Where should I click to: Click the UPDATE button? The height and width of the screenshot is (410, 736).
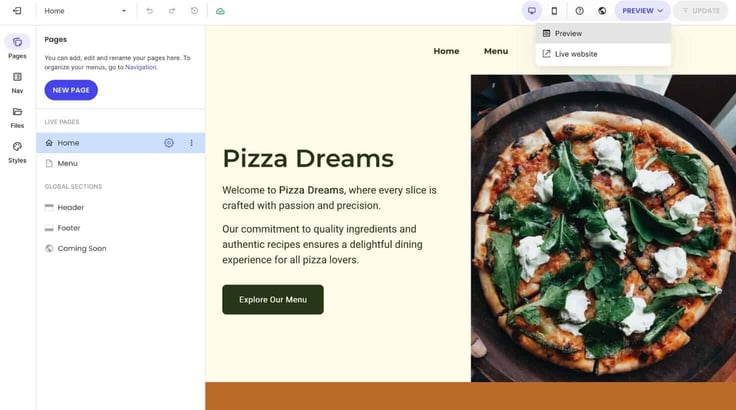pyautogui.click(x=701, y=11)
